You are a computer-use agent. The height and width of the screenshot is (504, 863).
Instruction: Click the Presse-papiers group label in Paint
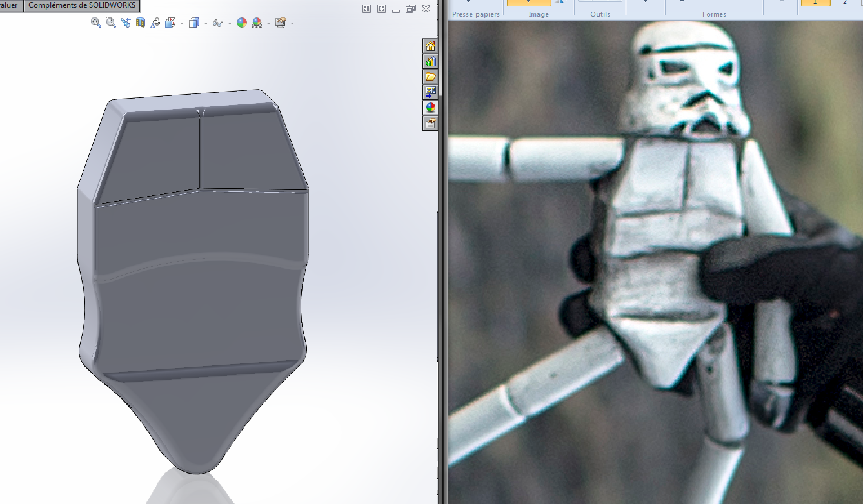point(476,14)
